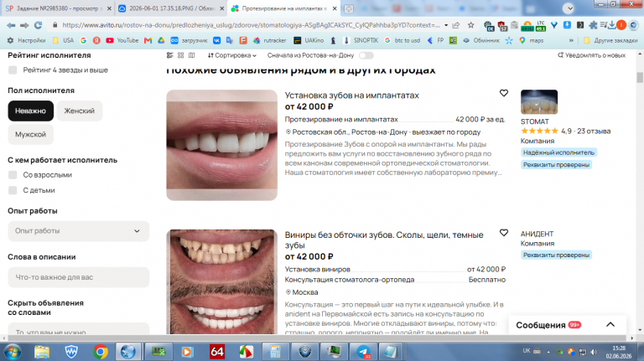Select the 'Протезирование на имплантах' tab
This screenshot has width=644, height=361.
tap(284, 8)
